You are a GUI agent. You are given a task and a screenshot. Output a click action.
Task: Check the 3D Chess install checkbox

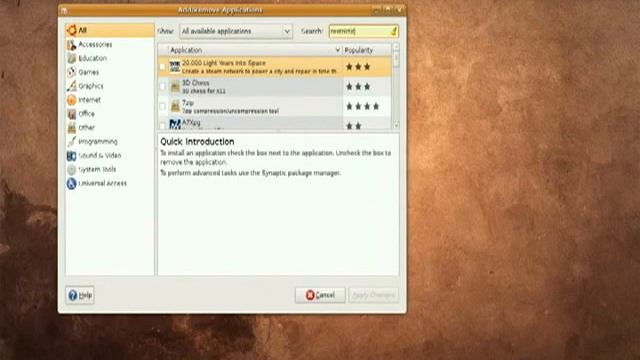162,87
